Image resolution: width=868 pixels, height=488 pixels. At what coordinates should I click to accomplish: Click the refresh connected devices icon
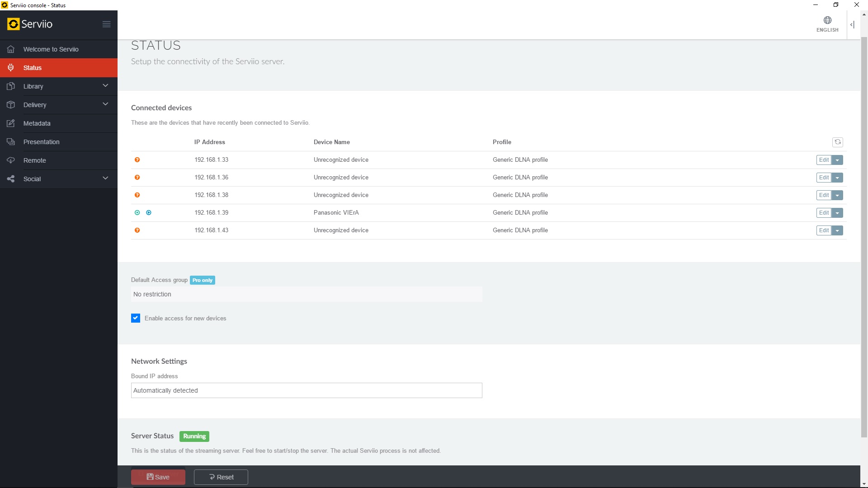tap(837, 142)
